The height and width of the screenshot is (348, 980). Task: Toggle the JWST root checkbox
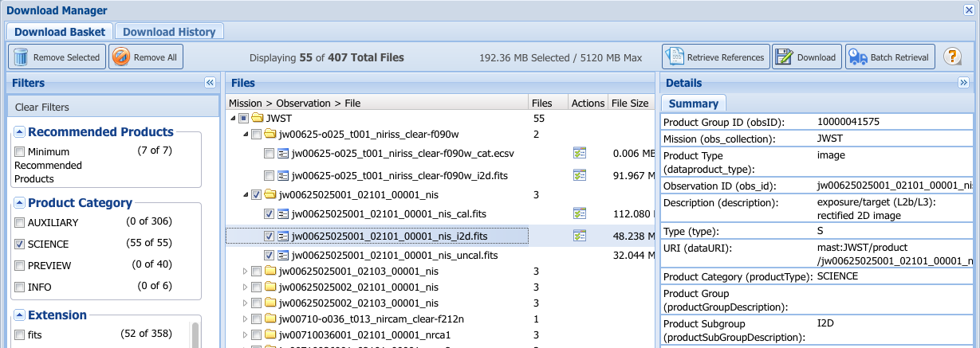[x=243, y=118]
